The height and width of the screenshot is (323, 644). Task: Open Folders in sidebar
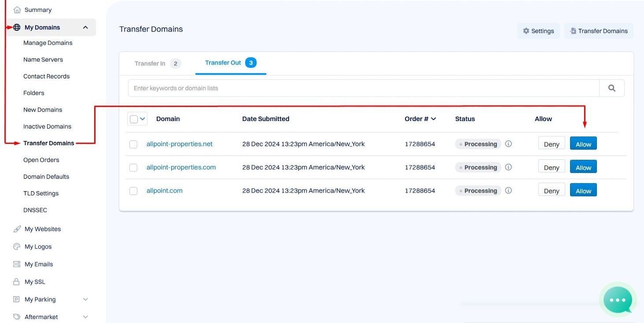34,93
